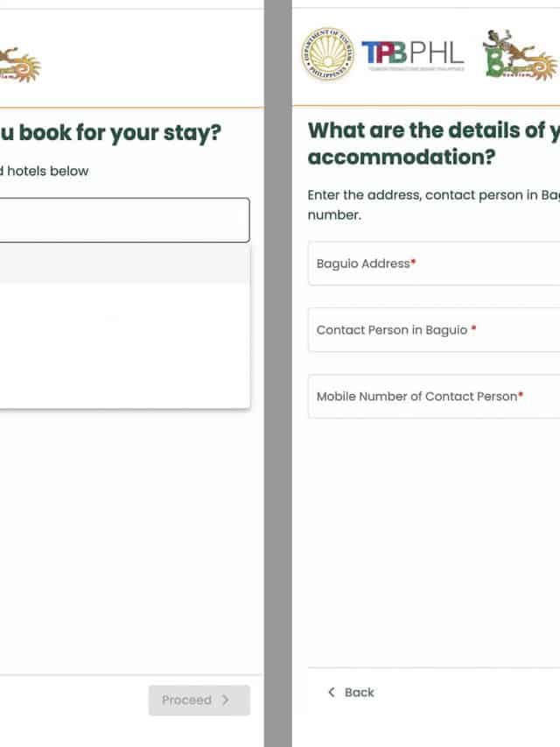Open the hotel selection combo box
Screen dimensions: 560x747
[122, 220]
